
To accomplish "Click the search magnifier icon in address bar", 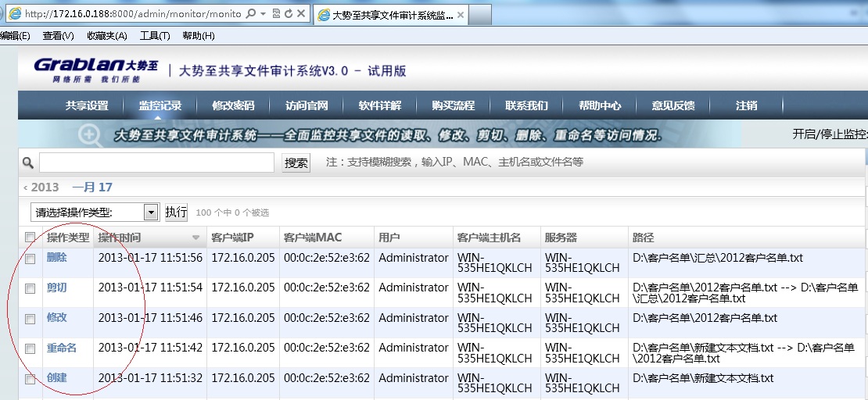I will [x=250, y=14].
